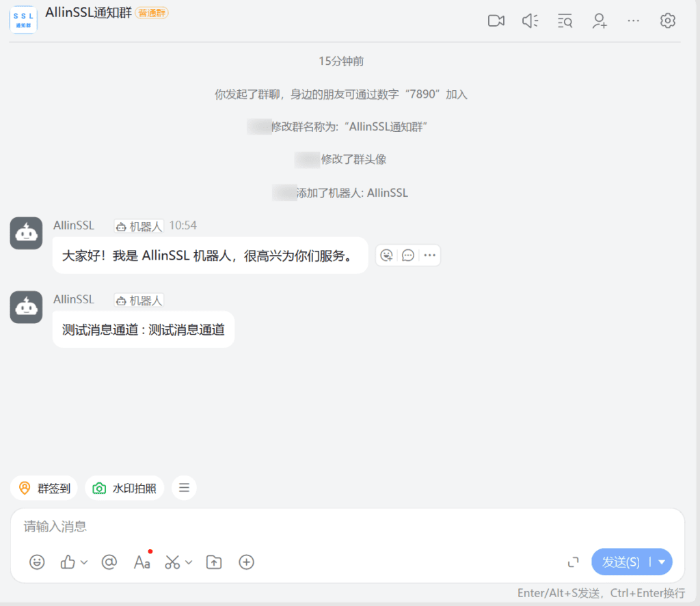This screenshot has width=700, height=606.
Task: Open the more options ellipsis in header
Action: pos(634,21)
